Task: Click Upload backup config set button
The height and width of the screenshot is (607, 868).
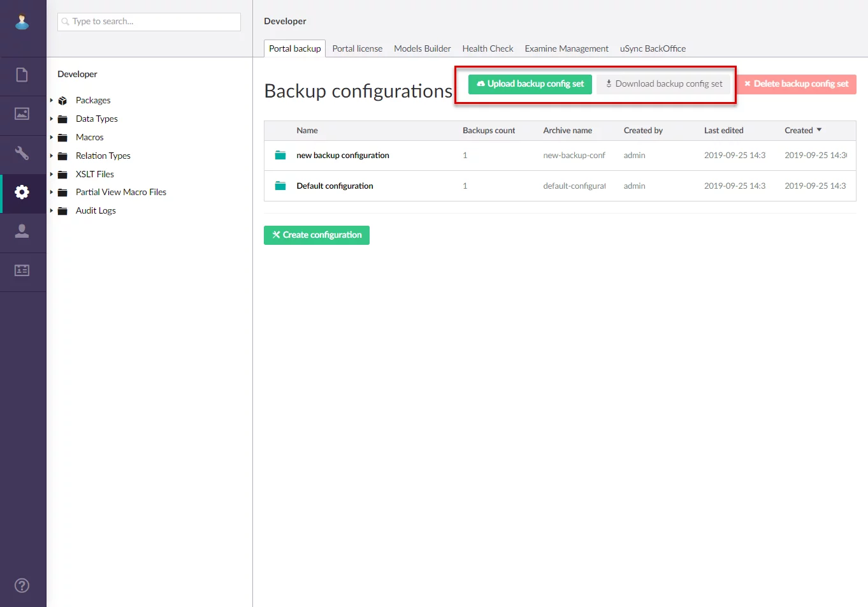Action: point(530,84)
